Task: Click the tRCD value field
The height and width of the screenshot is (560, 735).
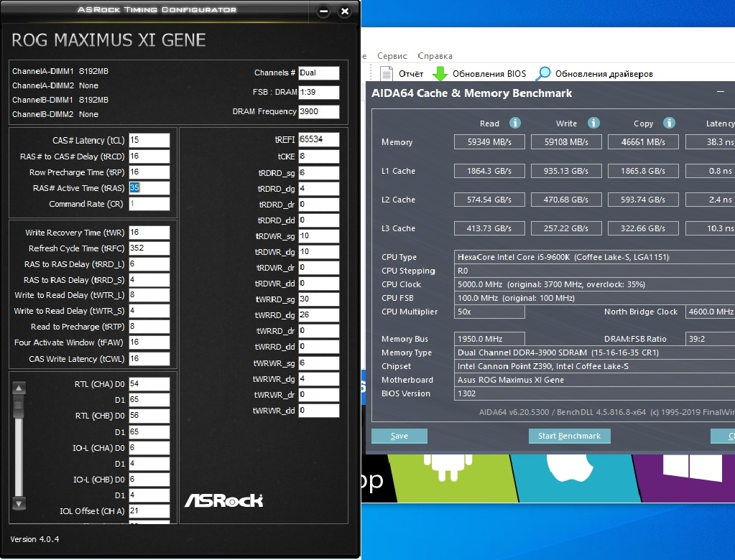Action: 149,156
